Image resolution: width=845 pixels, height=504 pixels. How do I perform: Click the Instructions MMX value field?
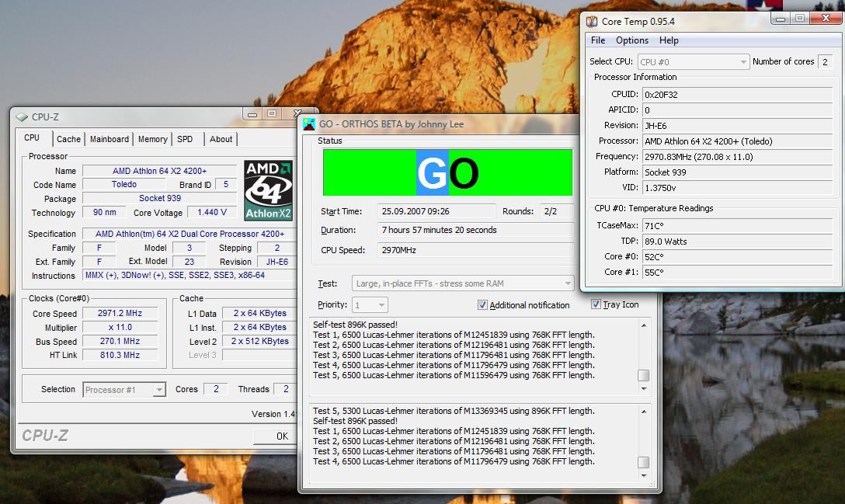pyautogui.click(x=190, y=276)
